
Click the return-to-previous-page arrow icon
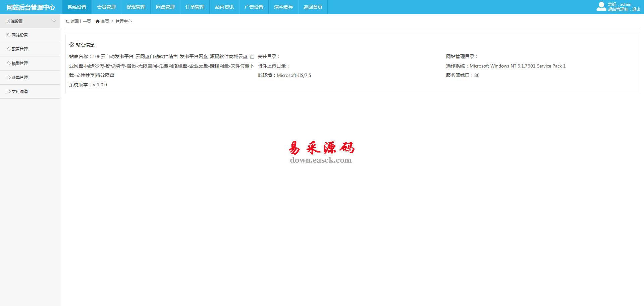tap(67, 21)
